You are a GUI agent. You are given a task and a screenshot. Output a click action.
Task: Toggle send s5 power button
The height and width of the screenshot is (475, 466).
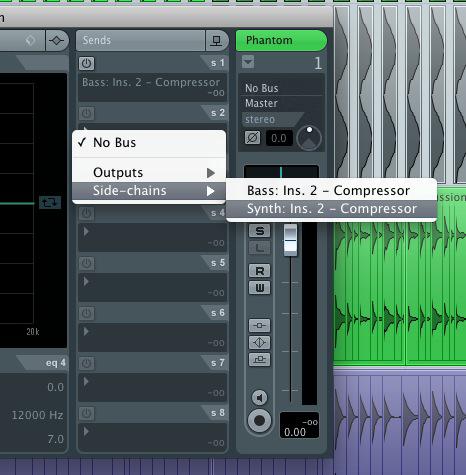click(x=86, y=263)
